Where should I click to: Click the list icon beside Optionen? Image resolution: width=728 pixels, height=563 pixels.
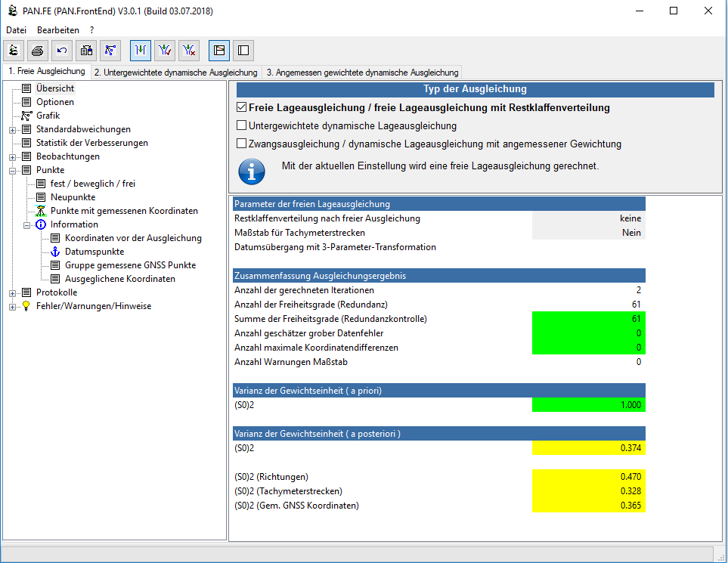27,102
